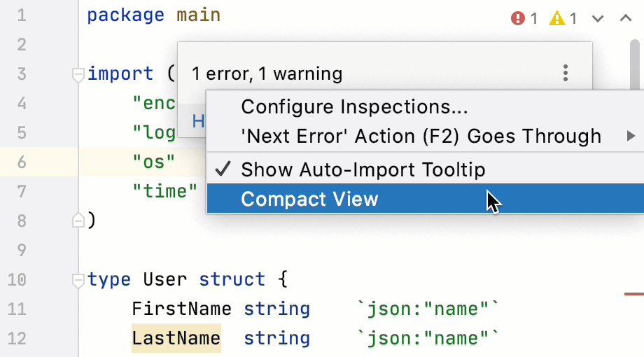This screenshot has width=644, height=357.
Task: Click the "time" import string
Action: (x=165, y=191)
